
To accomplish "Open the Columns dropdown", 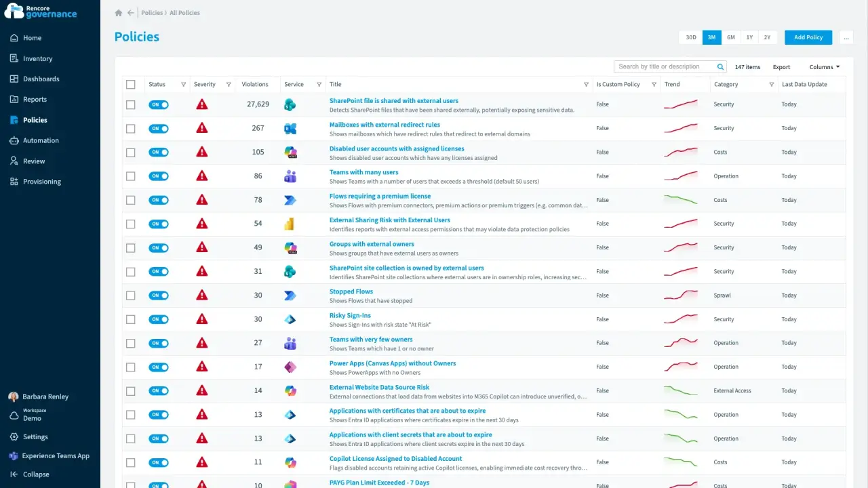I will [x=825, y=67].
